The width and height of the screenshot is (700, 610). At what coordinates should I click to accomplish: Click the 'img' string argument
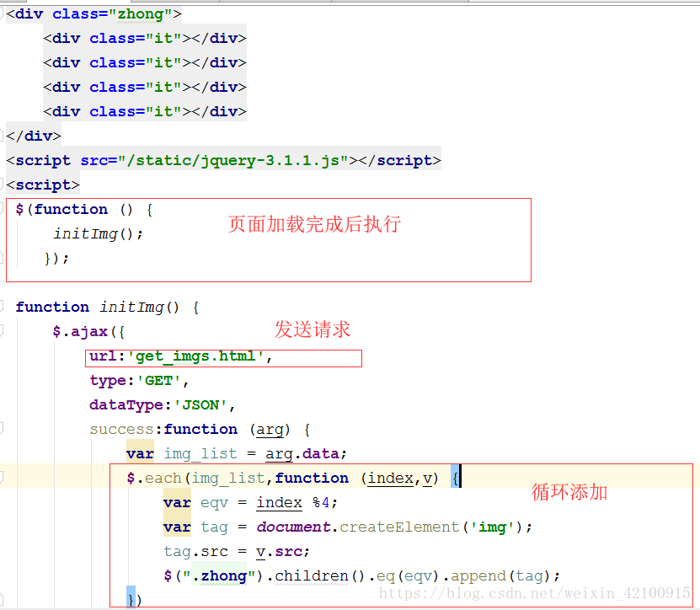click(x=492, y=527)
